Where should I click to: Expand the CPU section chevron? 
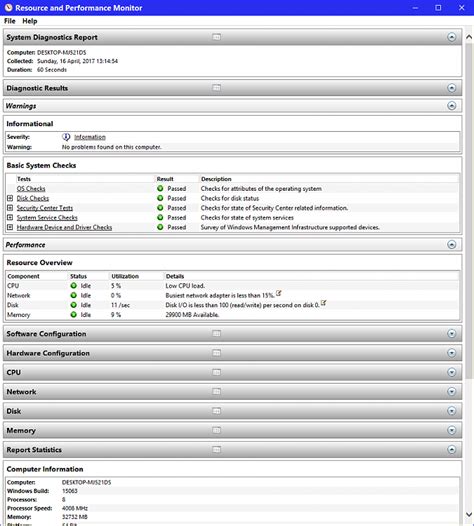tap(452, 372)
